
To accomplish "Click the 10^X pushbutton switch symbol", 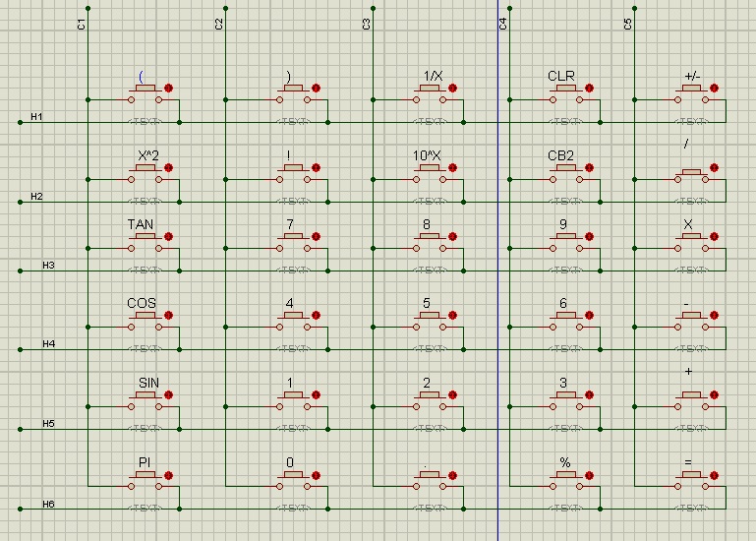I will click(x=430, y=174).
